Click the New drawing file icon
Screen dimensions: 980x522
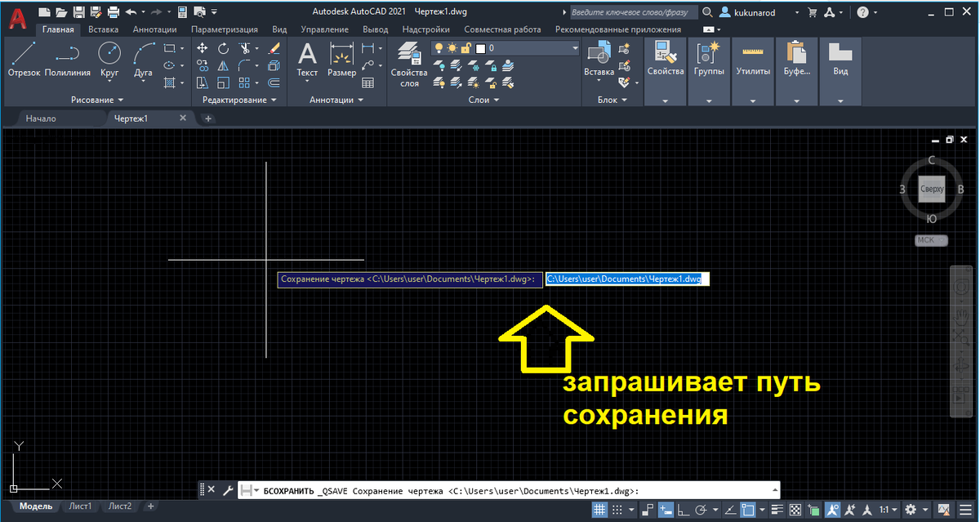tap(44, 12)
